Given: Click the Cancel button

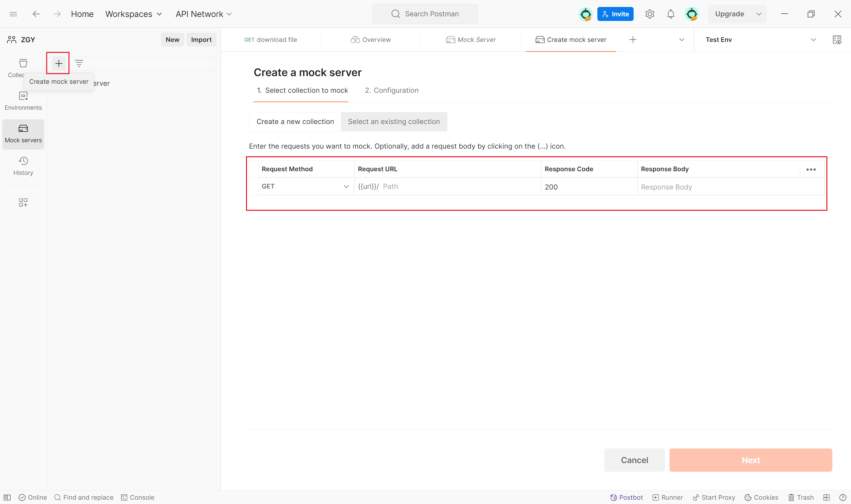Looking at the screenshot, I should (634, 460).
